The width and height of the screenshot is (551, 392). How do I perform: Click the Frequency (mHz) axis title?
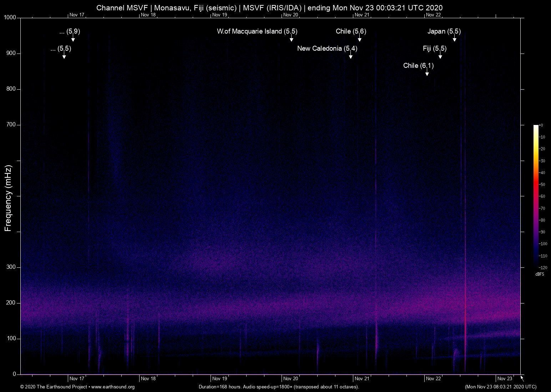point(8,198)
